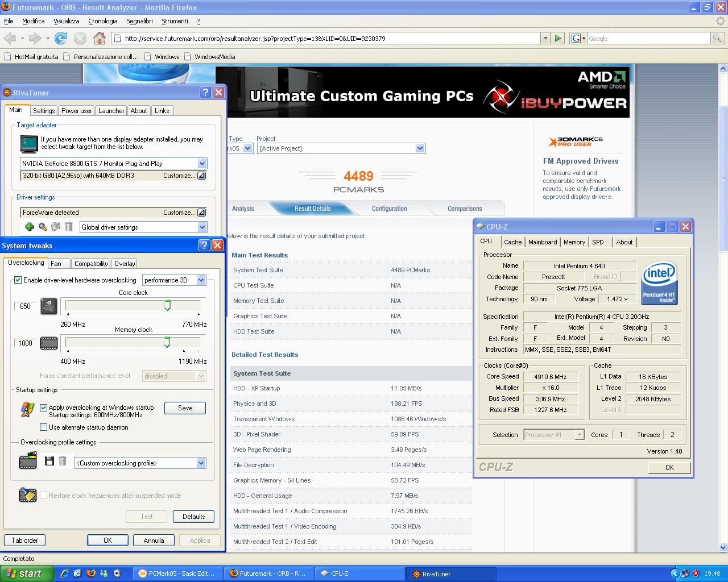Open the Custom overclocking profile dropdown
Image resolution: width=728 pixels, height=582 pixels.
[x=201, y=463]
